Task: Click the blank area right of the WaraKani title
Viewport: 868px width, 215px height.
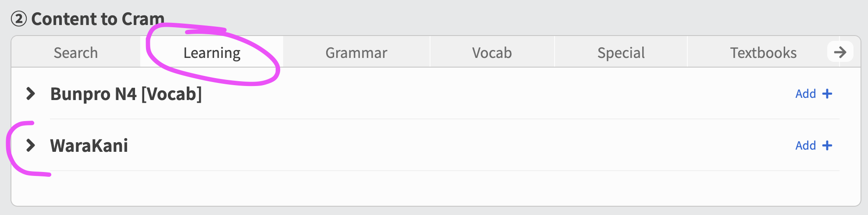Action: (x=438, y=146)
